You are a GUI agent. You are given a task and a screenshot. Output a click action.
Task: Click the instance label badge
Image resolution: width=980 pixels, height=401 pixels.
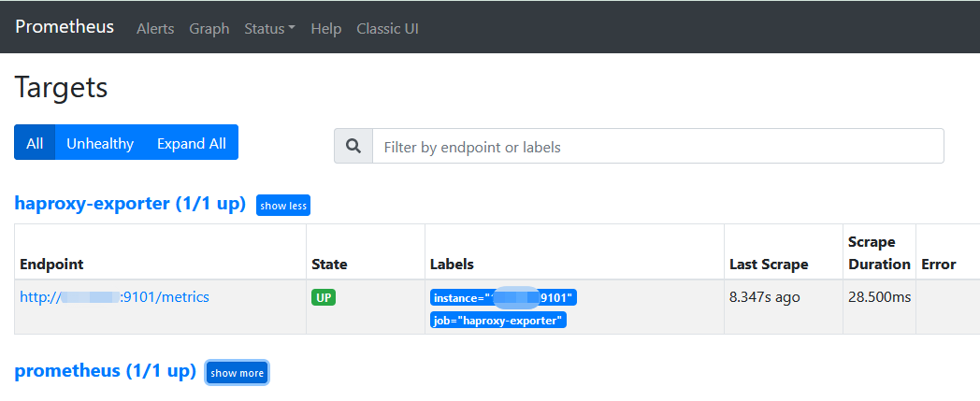point(503,298)
